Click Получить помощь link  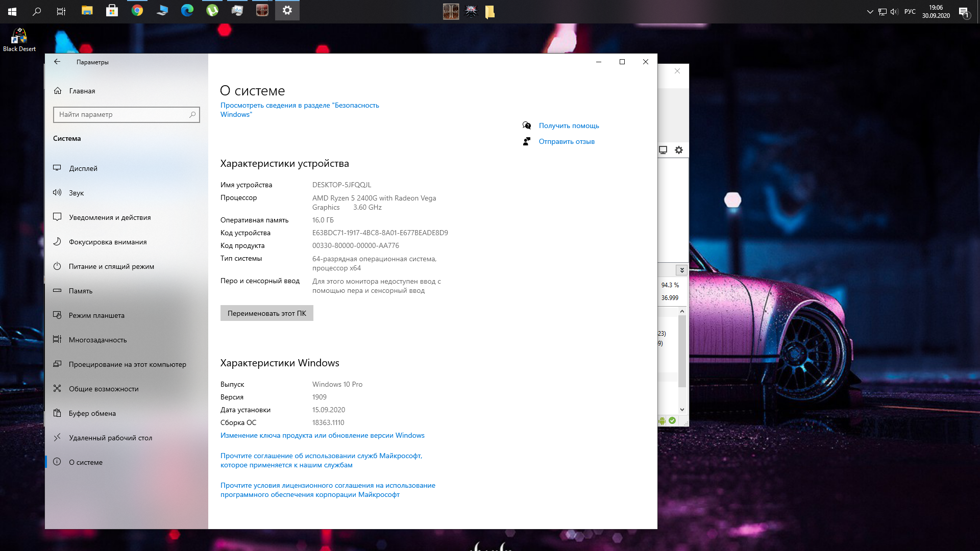click(569, 126)
